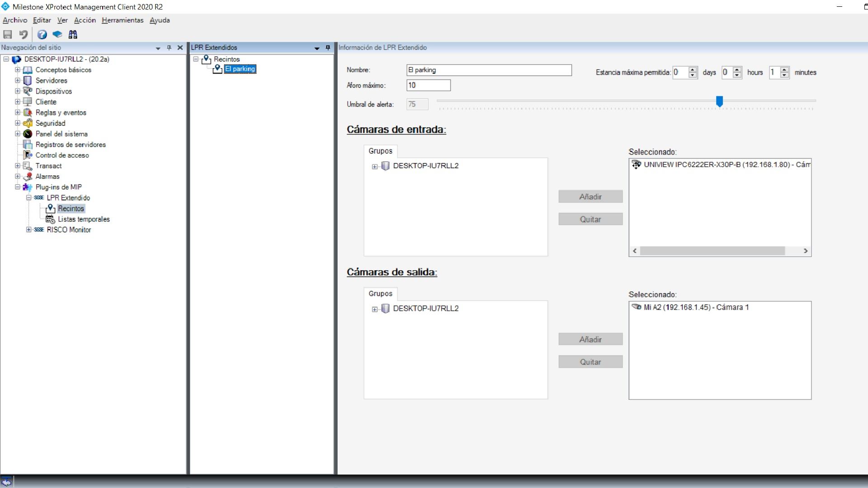Screen dimensions: 868x488
Task: Close the Navegación del sitio panel
Action: (180, 47)
